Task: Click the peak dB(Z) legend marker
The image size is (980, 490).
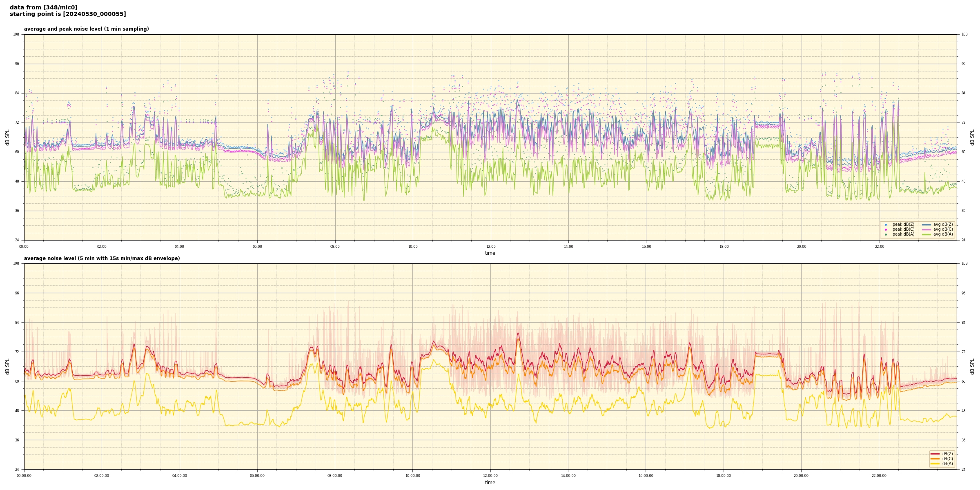Action: tap(886, 225)
